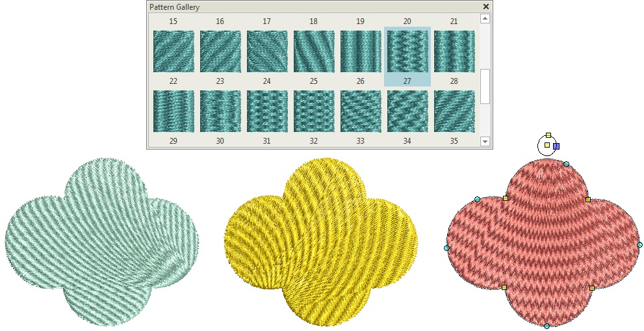
Task: Click the highlighted pattern 27 thumbnail
Action: [x=407, y=51]
